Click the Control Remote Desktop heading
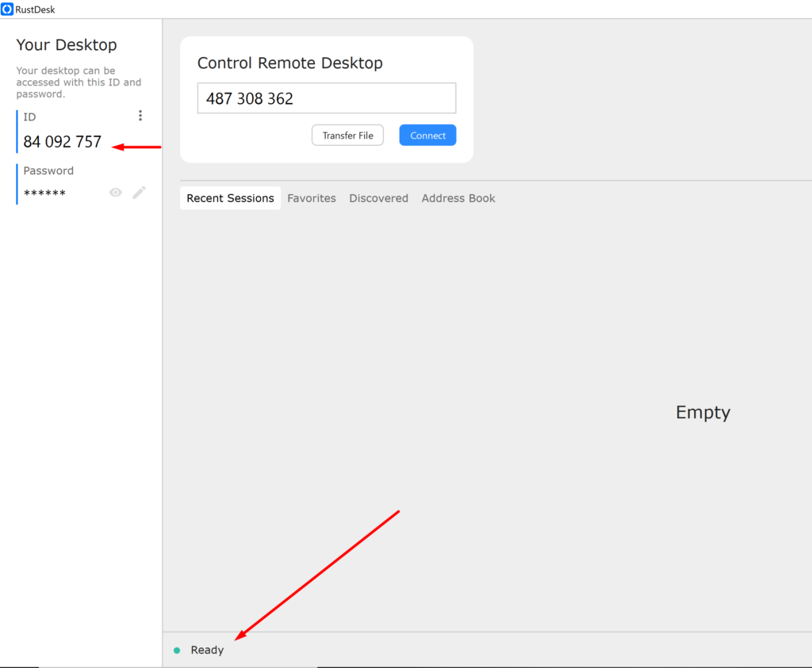The image size is (812, 668). [290, 63]
